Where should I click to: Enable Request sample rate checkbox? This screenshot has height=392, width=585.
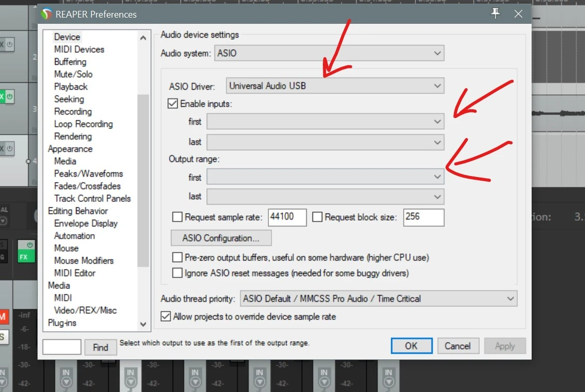177,216
